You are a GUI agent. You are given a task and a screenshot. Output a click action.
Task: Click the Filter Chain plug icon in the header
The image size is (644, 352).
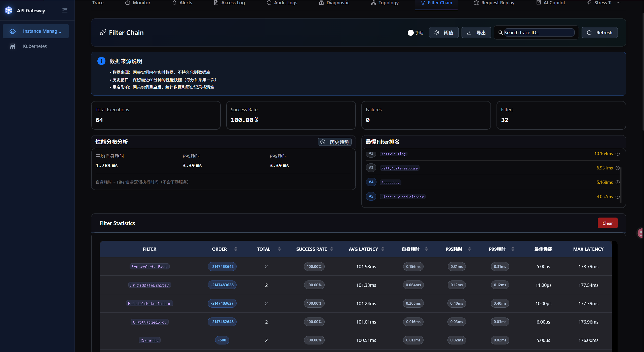click(x=103, y=32)
